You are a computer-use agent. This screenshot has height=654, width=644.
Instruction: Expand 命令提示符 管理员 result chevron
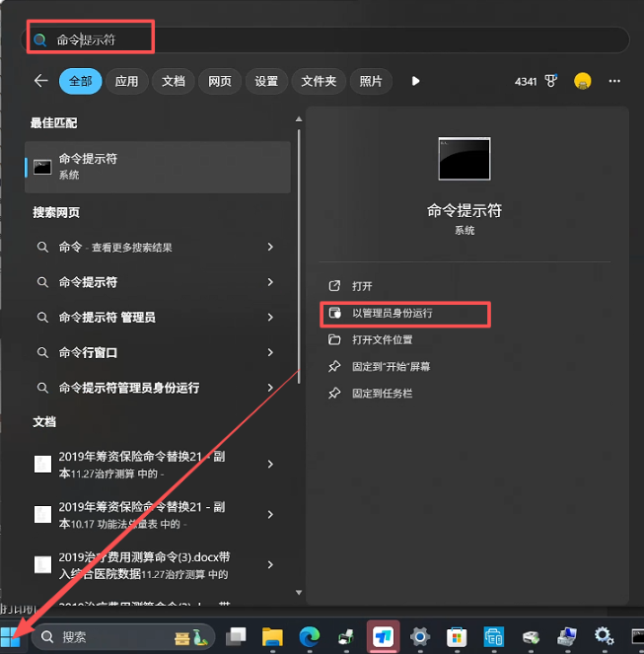pos(270,317)
